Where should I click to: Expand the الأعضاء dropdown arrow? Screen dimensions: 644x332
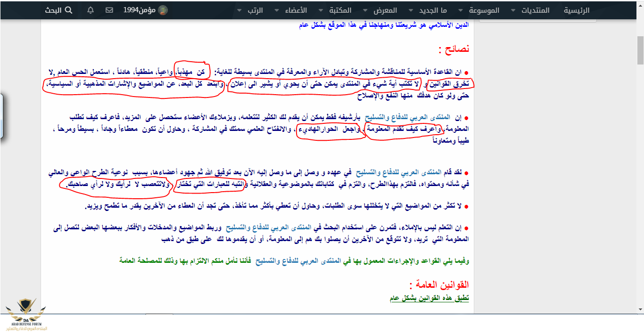(276, 10)
